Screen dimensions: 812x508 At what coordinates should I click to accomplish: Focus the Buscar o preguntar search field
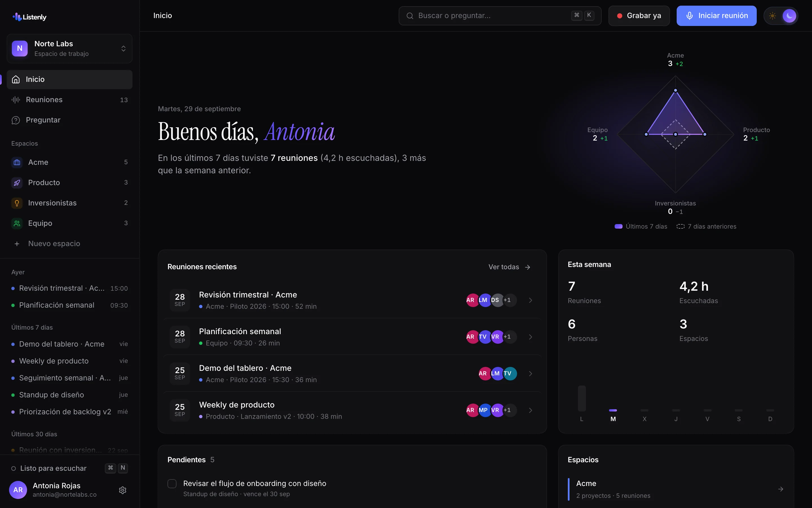(x=500, y=16)
